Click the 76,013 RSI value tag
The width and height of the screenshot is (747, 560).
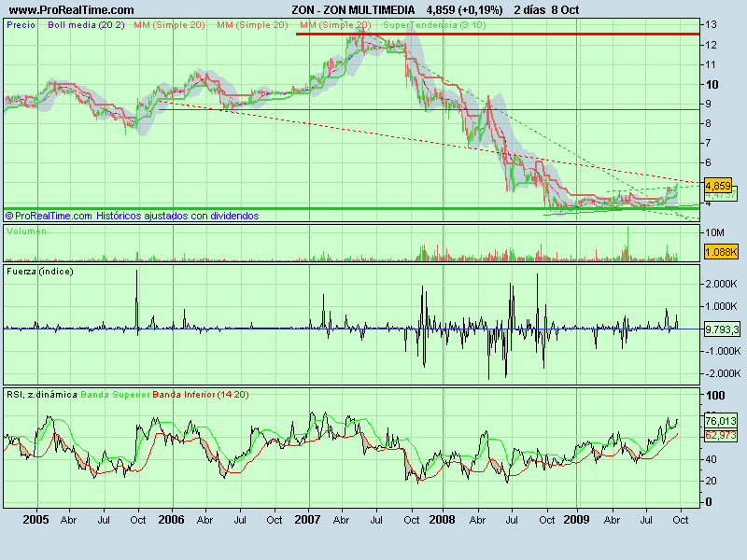coord(721,421)
